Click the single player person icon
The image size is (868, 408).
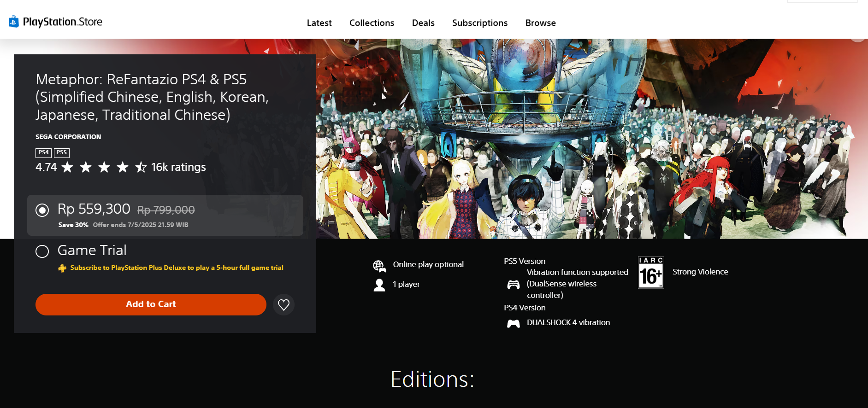pyautogui.click(x=379, y=285)
